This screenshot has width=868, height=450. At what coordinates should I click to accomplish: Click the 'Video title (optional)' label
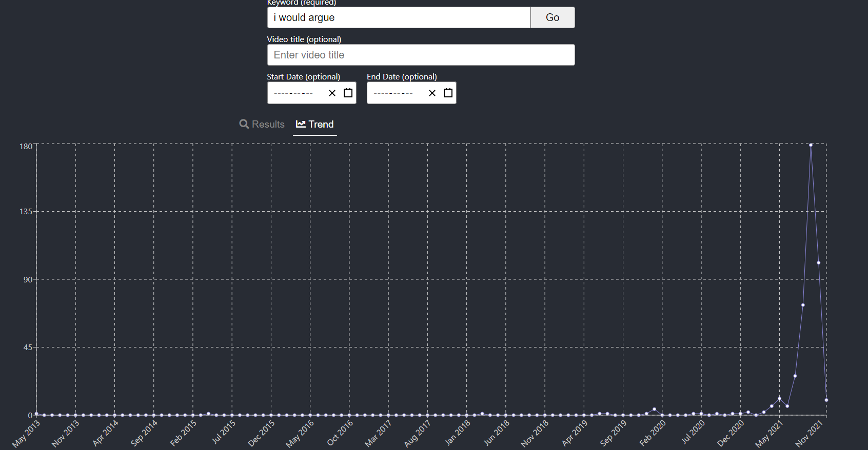pyautogui.click(x=304, y=39)
